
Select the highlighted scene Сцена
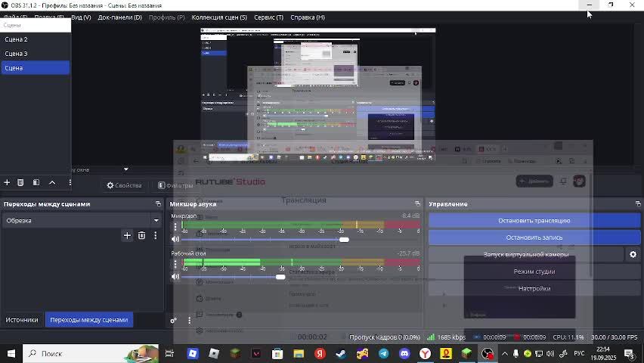pyautogui.click(x=36, y=68)
